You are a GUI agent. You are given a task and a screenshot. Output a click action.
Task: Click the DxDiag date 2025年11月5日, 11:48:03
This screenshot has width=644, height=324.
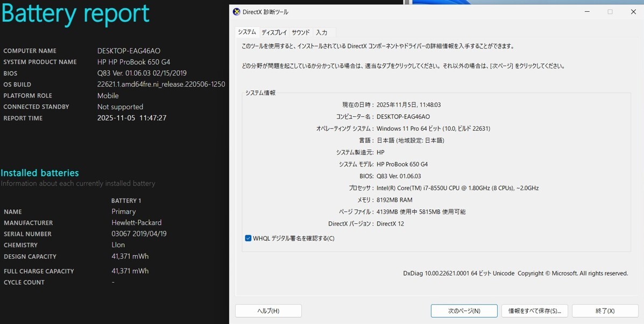409,105
